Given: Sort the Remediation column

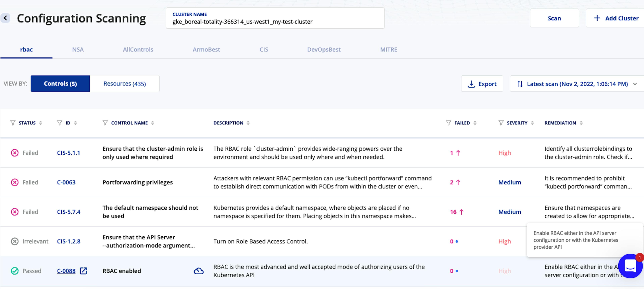Looking at the screenshot, I should pos(581,123).
